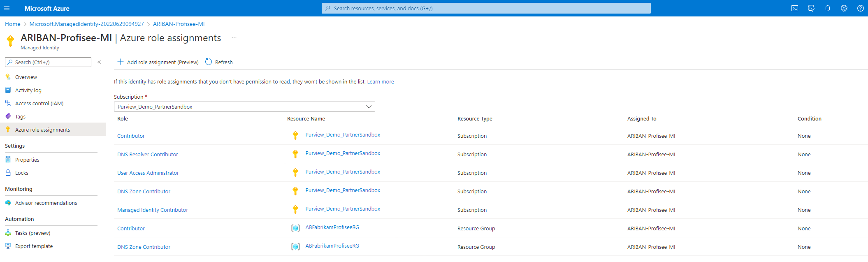
Task: Open Access control (IAM) menu item
Action: click(39, 103)
